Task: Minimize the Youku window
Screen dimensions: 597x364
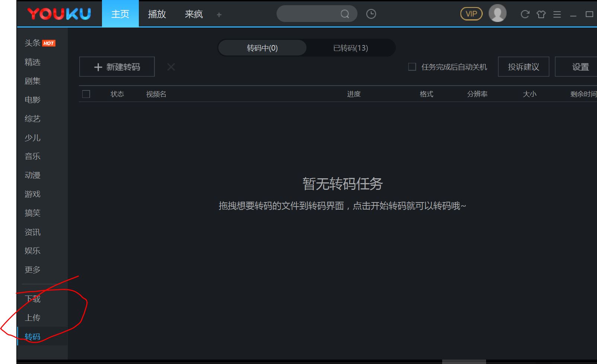Action: (573, 15)
